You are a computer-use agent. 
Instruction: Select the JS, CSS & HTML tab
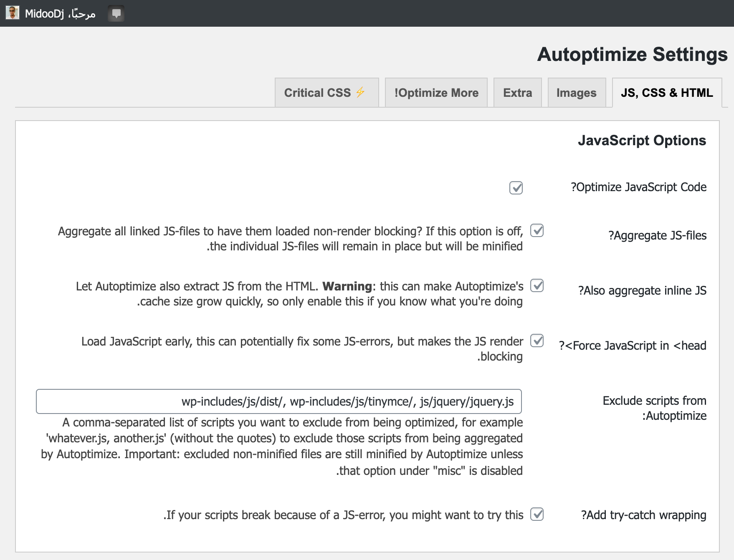coord(666,93)
